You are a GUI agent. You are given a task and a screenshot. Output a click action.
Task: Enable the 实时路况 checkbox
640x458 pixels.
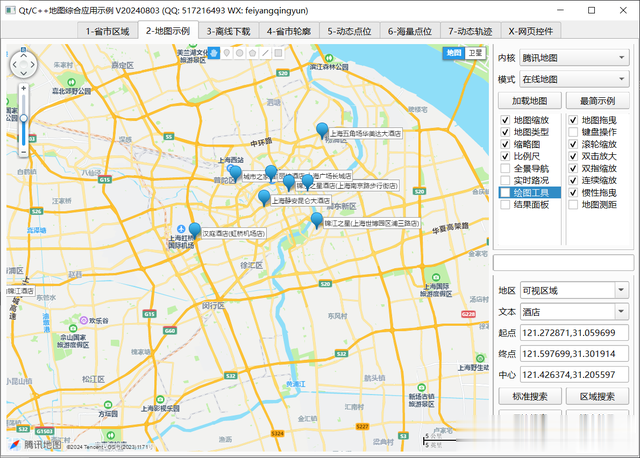point(505,180)
